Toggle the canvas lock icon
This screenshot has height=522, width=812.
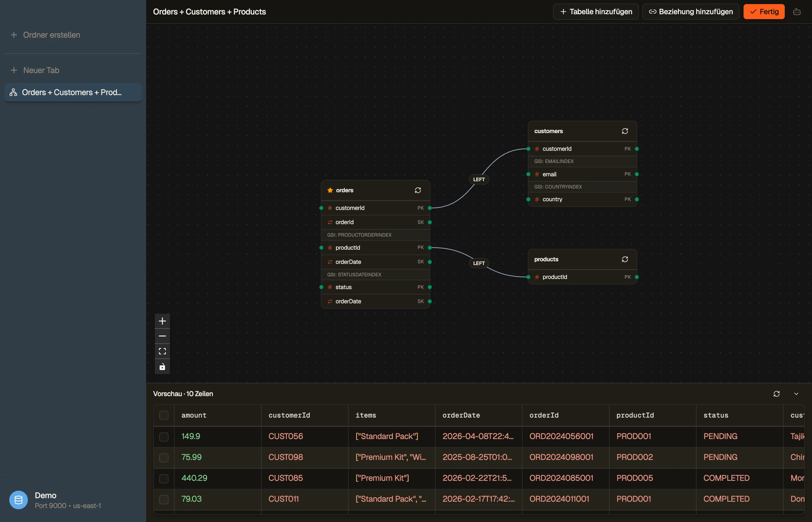click(x=162, y=367)
